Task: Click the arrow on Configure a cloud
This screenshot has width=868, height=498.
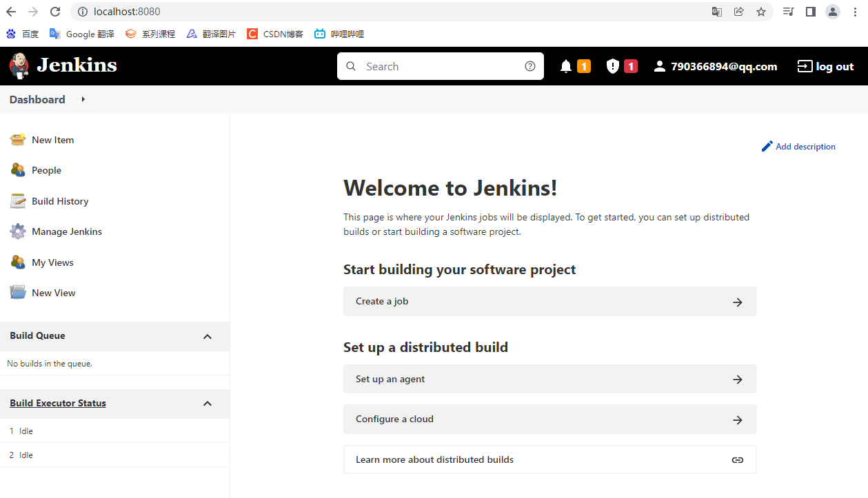Action: pyautogui.click(x=738, y=419)
